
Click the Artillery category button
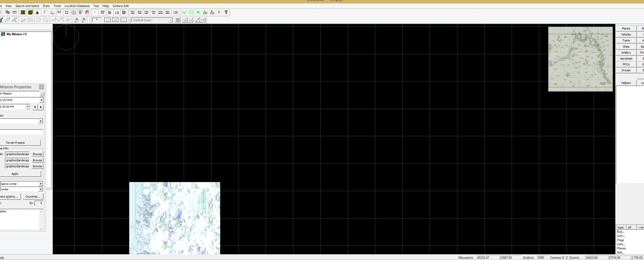coord(626,53)
